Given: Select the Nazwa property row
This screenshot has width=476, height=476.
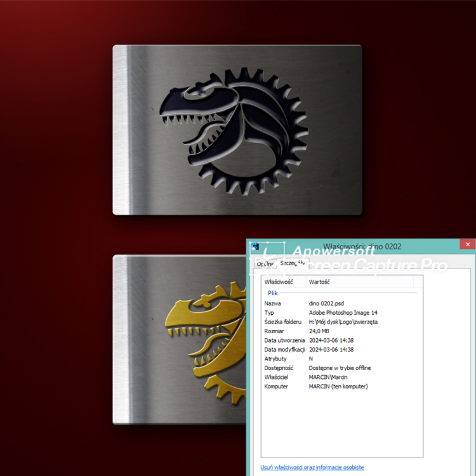Looking at the screenshot, I should point(272,303).
